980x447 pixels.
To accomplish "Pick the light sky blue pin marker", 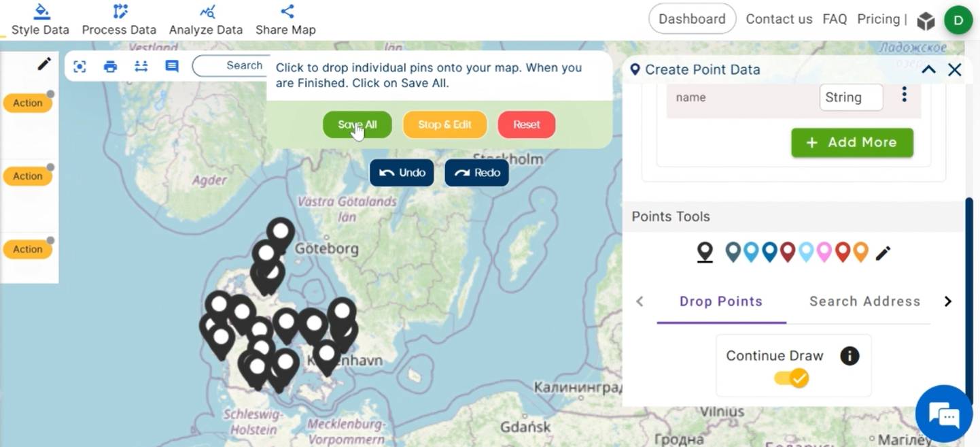I will 806,252.
